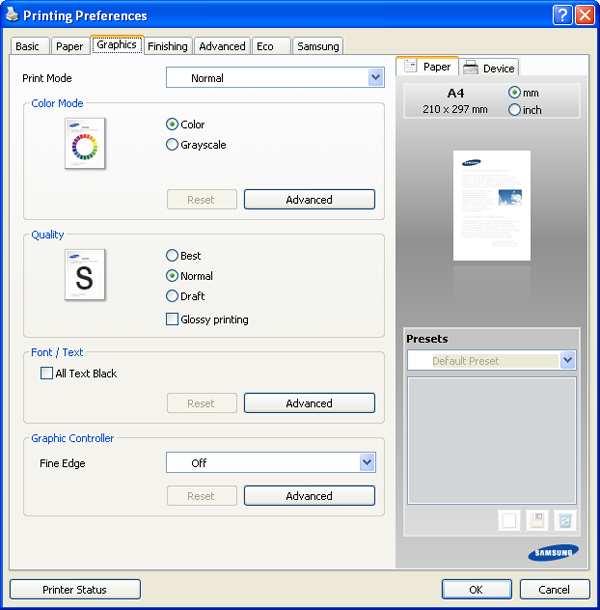Open Advanced settings for Color Mode
Image resolution: width=600 pixels, height=610 pixels.
coord(309,200)
